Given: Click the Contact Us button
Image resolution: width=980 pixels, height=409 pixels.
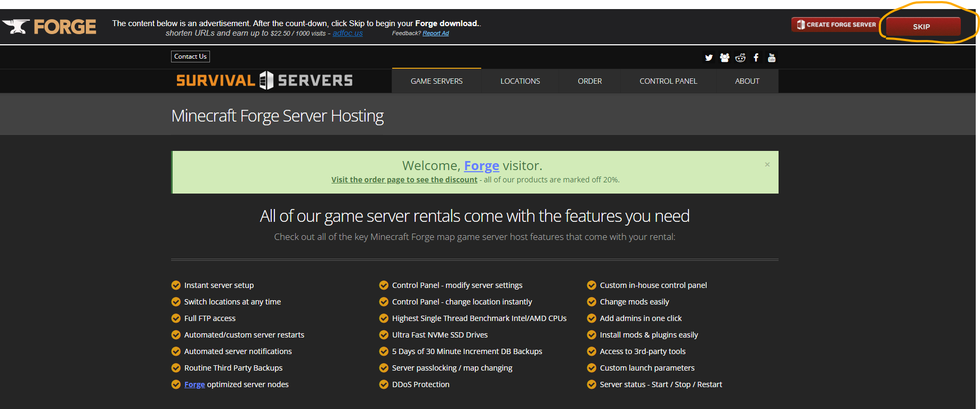Looking at the screenshot, I should tap(190, 57).
